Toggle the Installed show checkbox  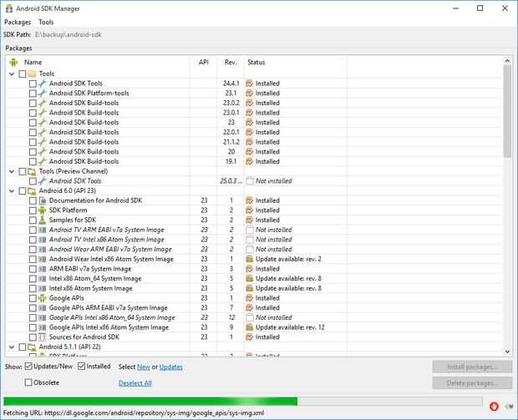(82, 367)
